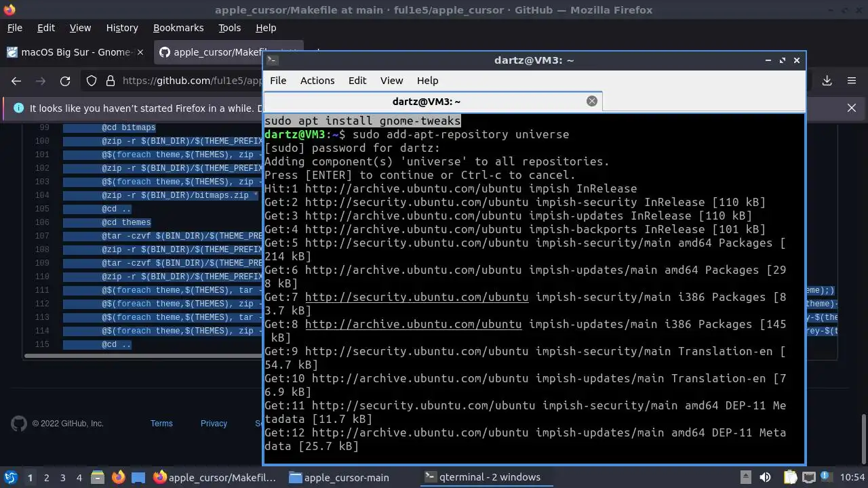Open the terminal View menu

point(391,80)
